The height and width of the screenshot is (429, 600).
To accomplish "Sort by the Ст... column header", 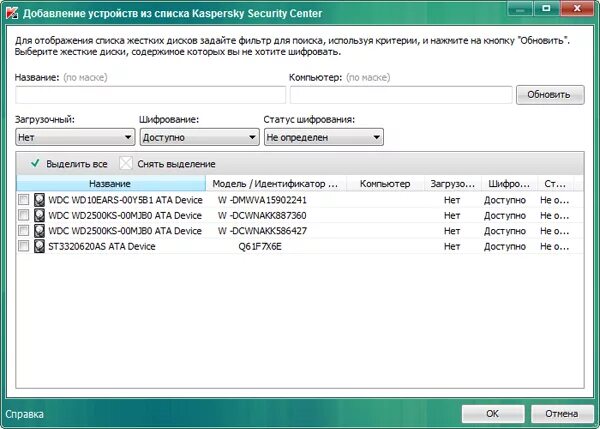I will pyautogui.click(x=556, y=184).
